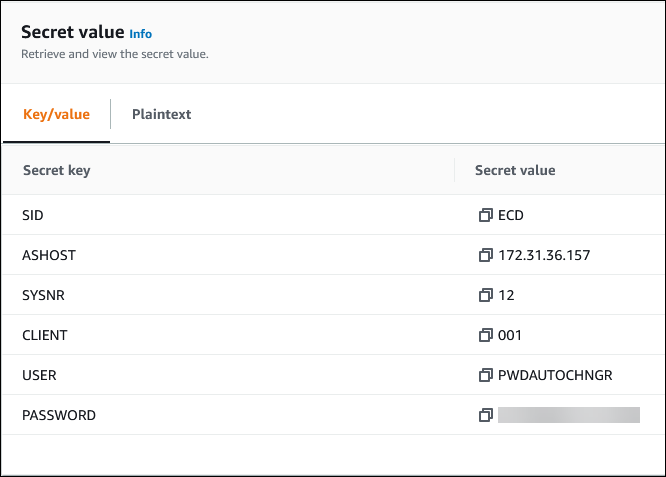Copy the PASSWORD value icon

(x=486, y=415)
